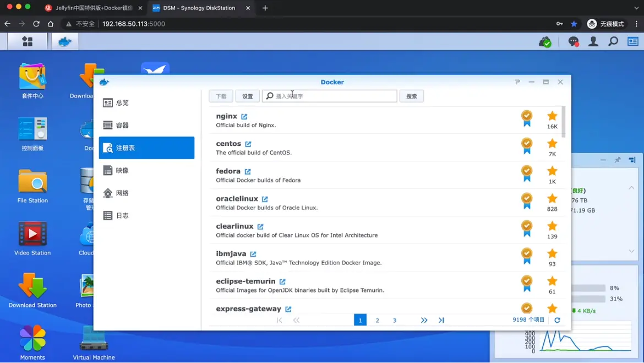Open the user account options icon

point(593,41)
